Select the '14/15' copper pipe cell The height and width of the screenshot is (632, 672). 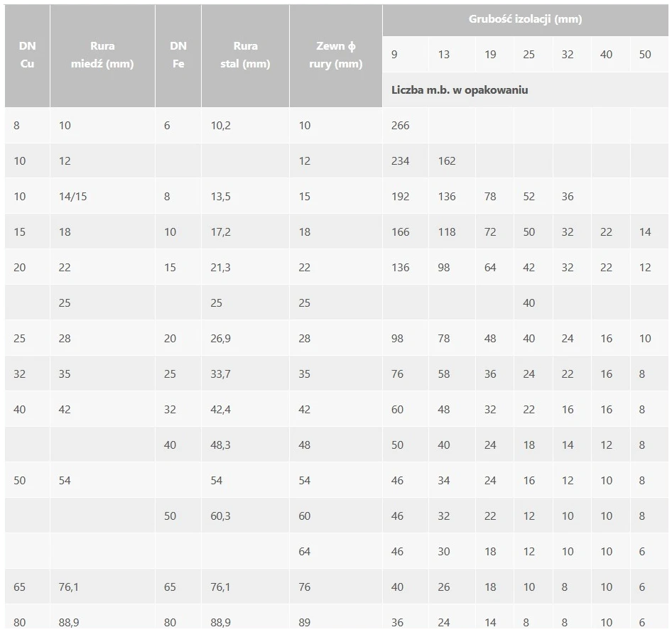(x=73, y=197)
